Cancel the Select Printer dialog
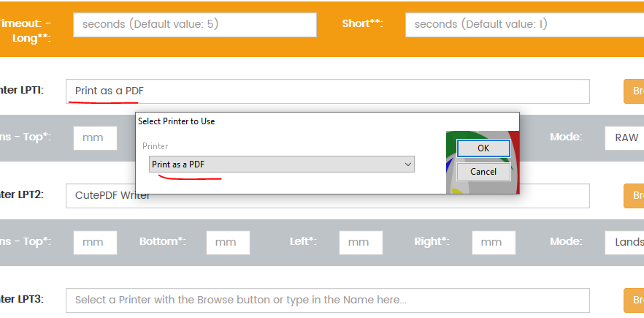This screenshot has height=318, width=644. (x=483, y=172)
